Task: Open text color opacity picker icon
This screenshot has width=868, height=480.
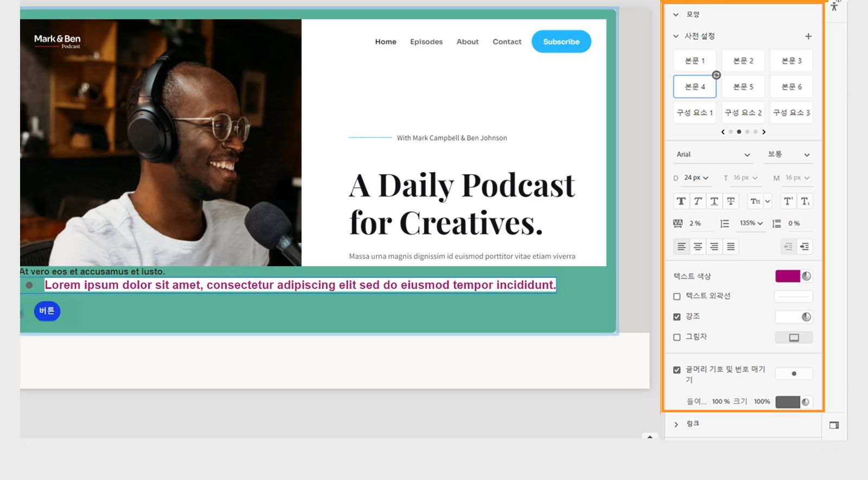Action: pyautogui.click(x=807, y=276)
